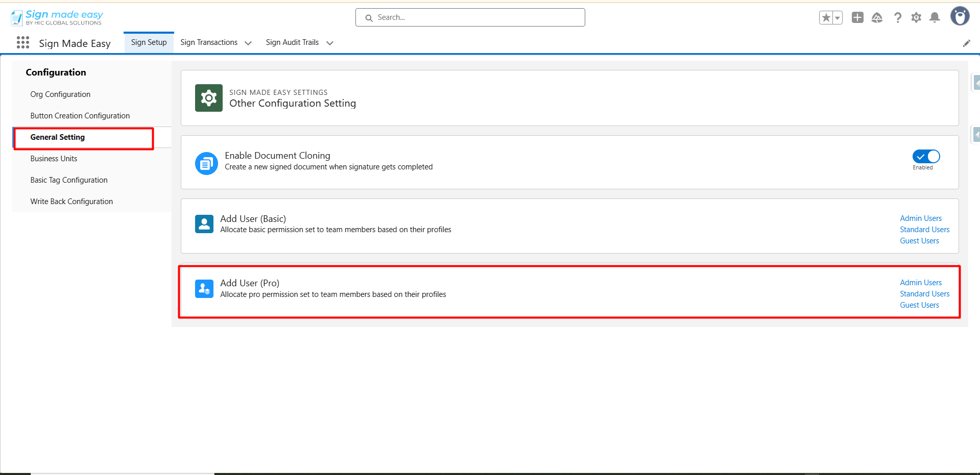Click Guest Users link for Add User (Basic)
980x475 pixels.
pyautogui.click(x=919, y=241)
